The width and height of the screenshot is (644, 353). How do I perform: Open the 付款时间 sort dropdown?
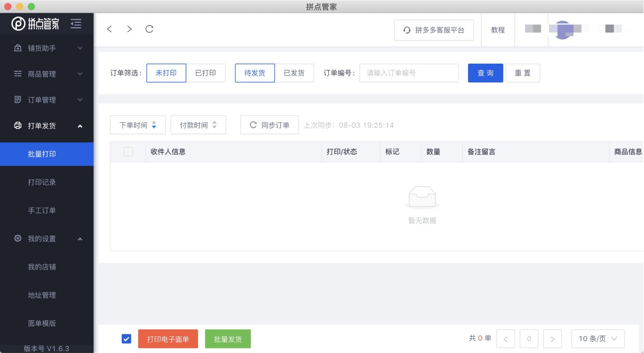198,125
